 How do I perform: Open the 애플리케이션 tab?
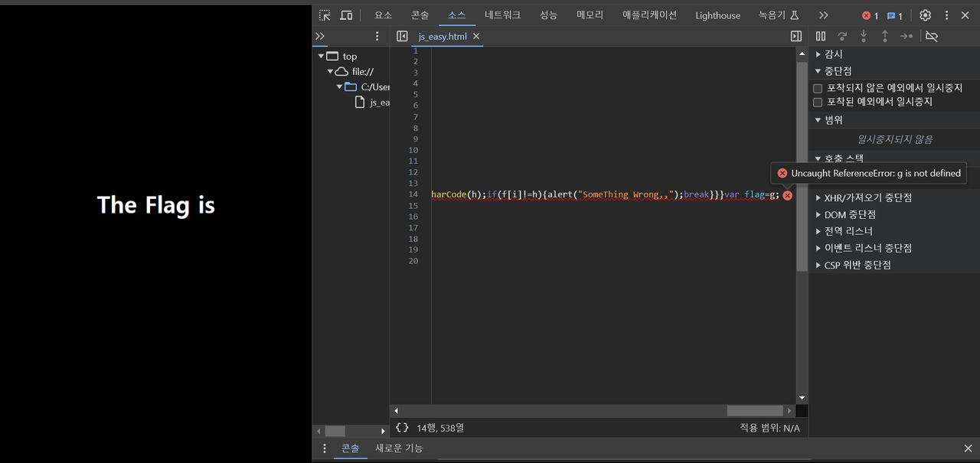649,15
